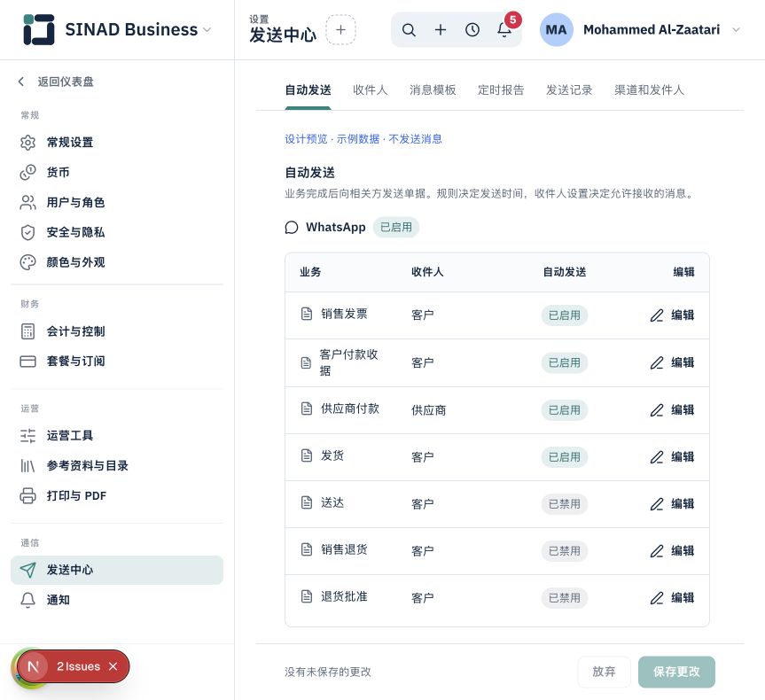The width and height of the screenshot is (765, 700).
Task: Click the 放弃 discard button
Action: 604,673
